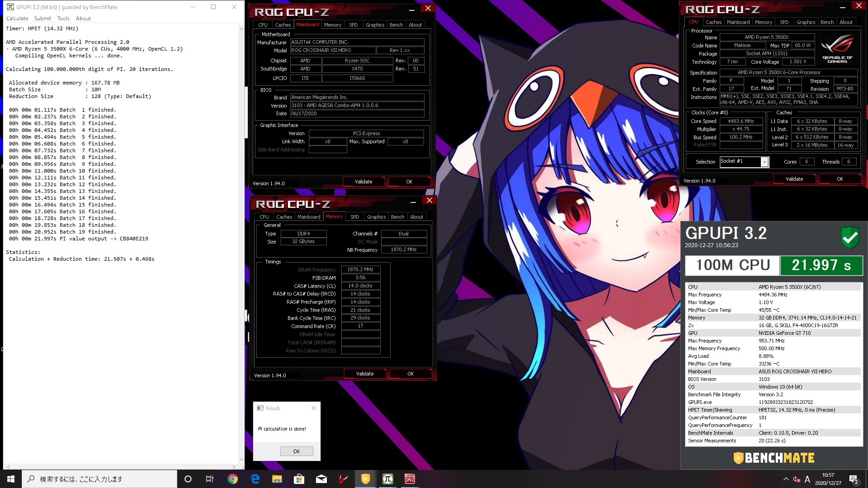Screen dimensions: 868x488
Task: Click OK in CPU tab CPU-Z window
Action: click(x=840, y=179)
